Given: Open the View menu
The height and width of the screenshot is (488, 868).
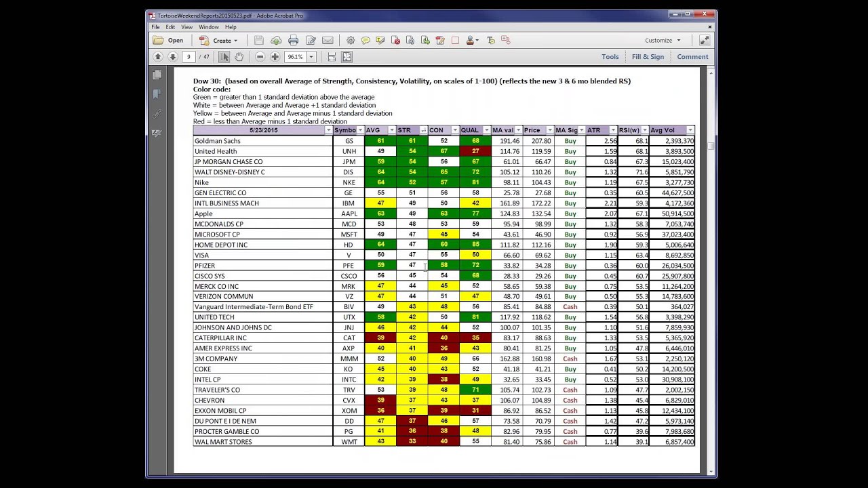Looking at the screenshot, I should pyautogui.click(x=186, y=27).
